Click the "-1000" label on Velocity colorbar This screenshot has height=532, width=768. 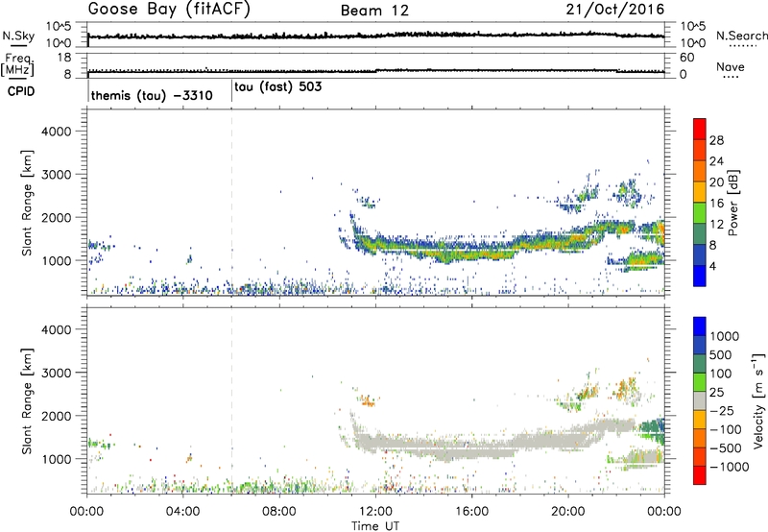(x=730, y=467)
